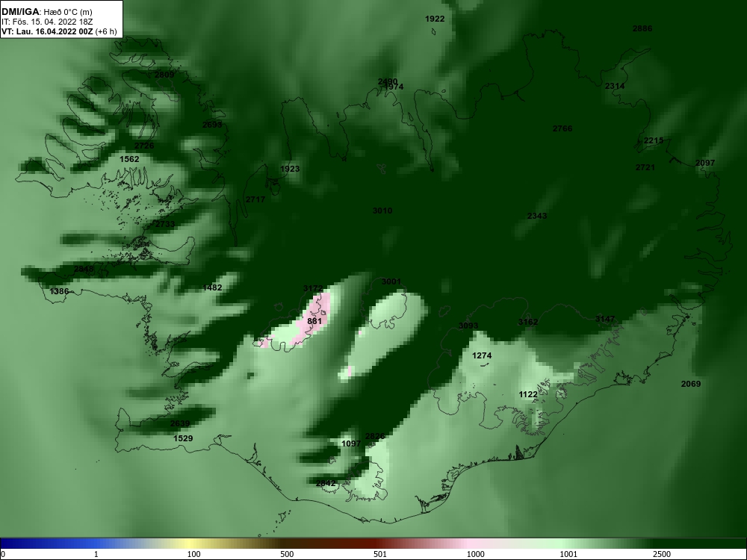Click the map value 1922
This screenshot has width=747, height=560.
pyautogui.click(x=435, y=19)
